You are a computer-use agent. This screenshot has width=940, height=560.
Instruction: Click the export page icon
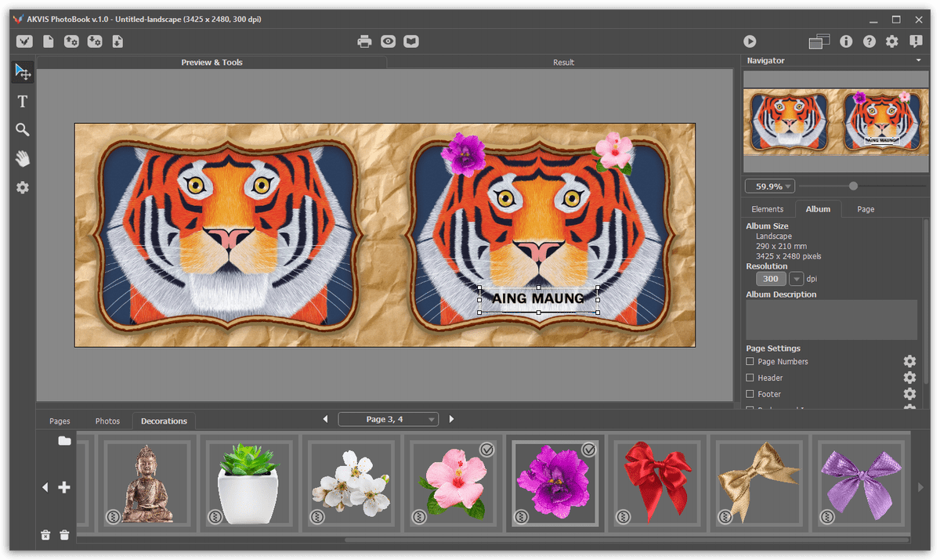click(x=117, y=42)
